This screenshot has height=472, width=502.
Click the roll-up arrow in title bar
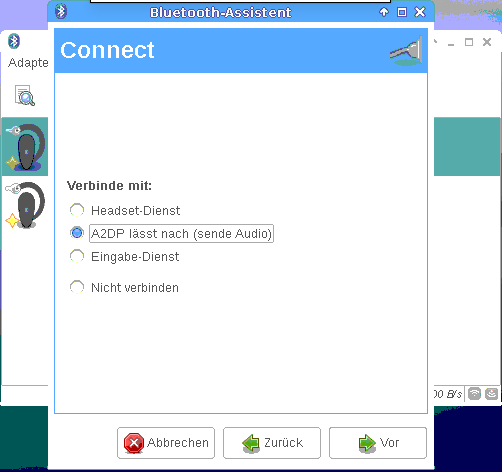point(384,12)
